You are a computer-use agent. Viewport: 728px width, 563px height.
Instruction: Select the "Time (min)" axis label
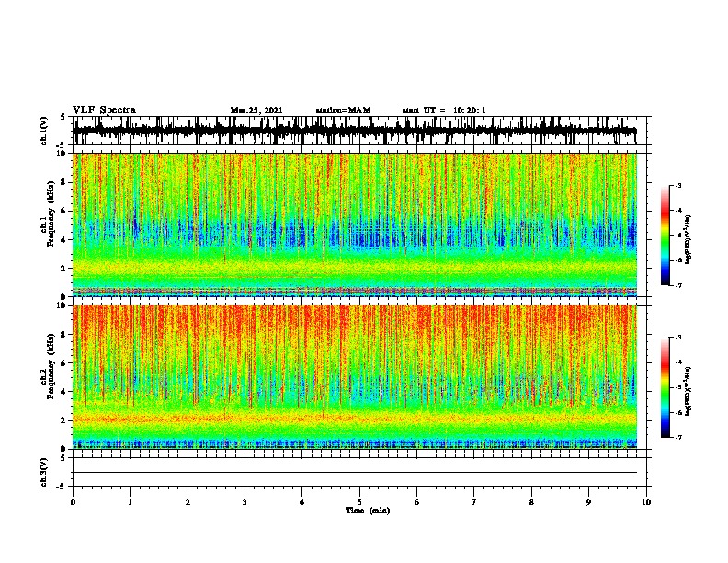point(368,511)
